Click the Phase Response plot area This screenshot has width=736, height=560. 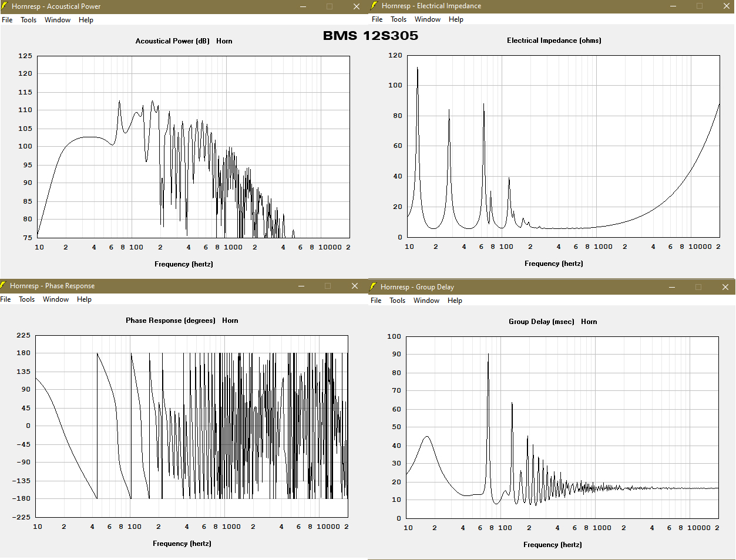point(191,426)
